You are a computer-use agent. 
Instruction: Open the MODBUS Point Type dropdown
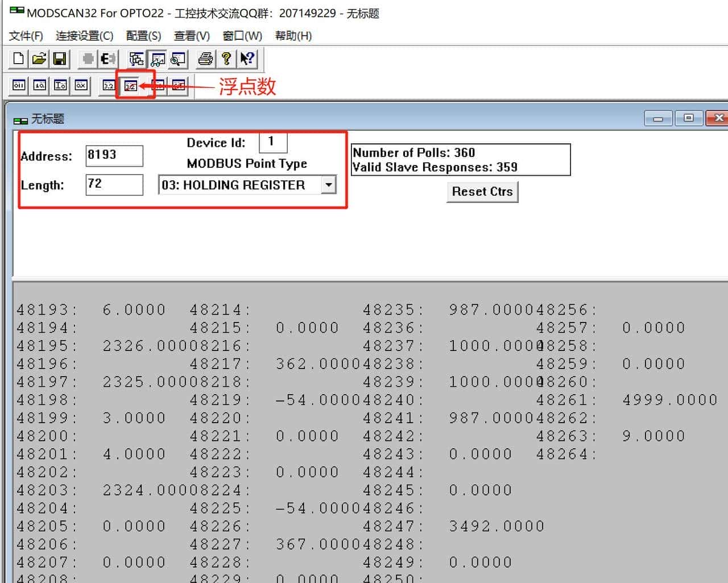pyautogui.click(x=329, y=185)
